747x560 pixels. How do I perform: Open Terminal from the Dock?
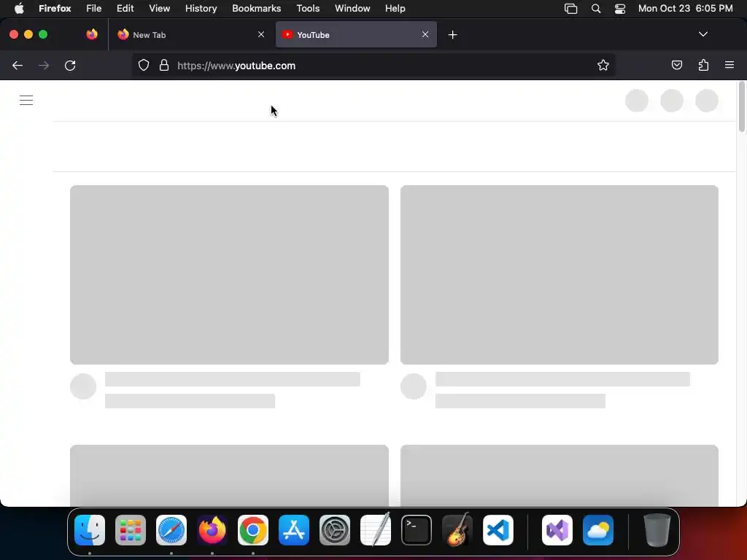click(417, 530)
